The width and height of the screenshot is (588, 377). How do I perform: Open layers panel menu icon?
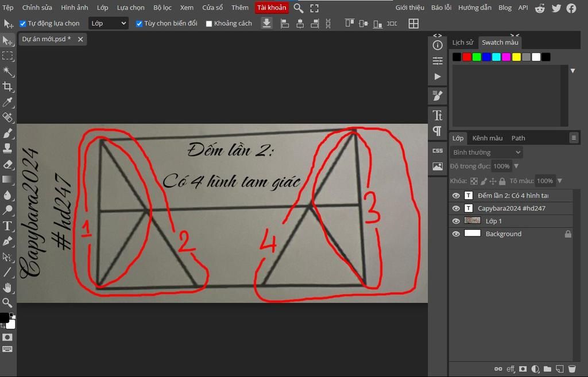[574, 138]
